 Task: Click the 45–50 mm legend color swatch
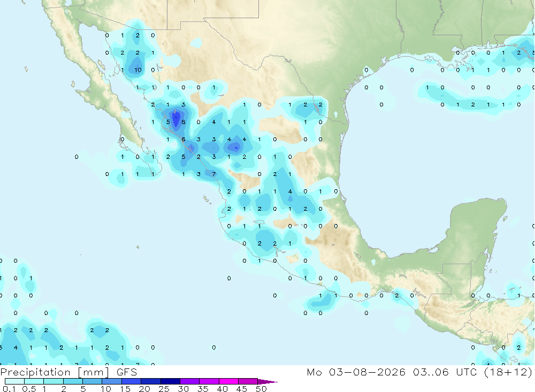248,381
